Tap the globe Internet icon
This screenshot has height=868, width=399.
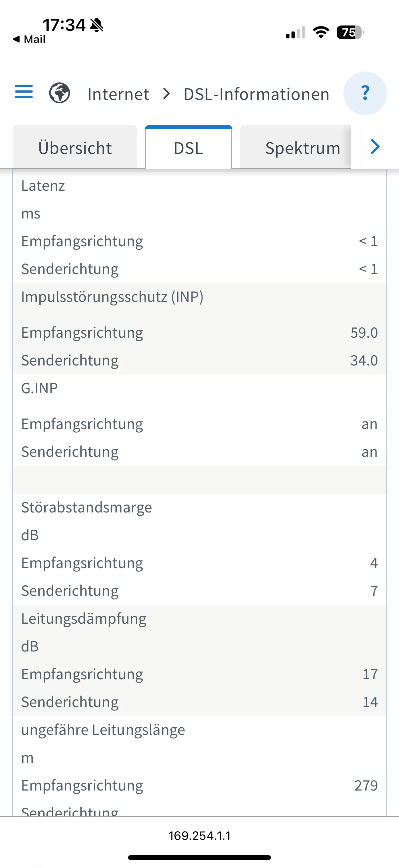[60, 93]
